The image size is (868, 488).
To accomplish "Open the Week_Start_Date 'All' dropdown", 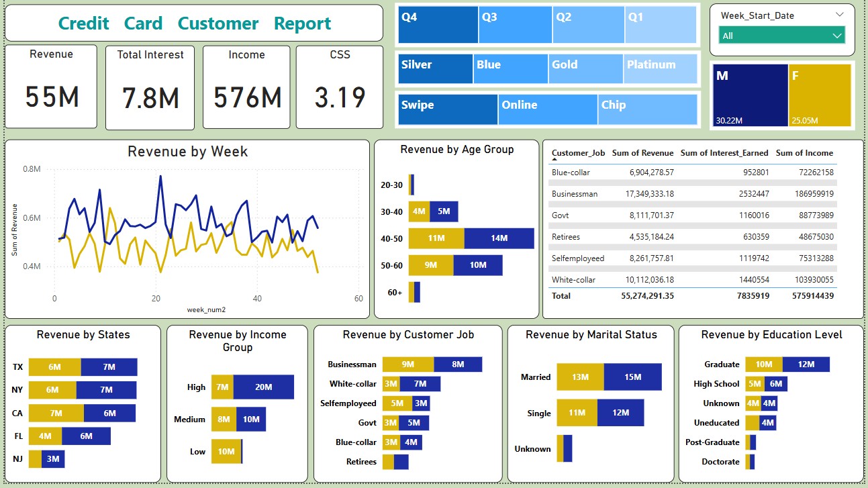I will (781, 36).
